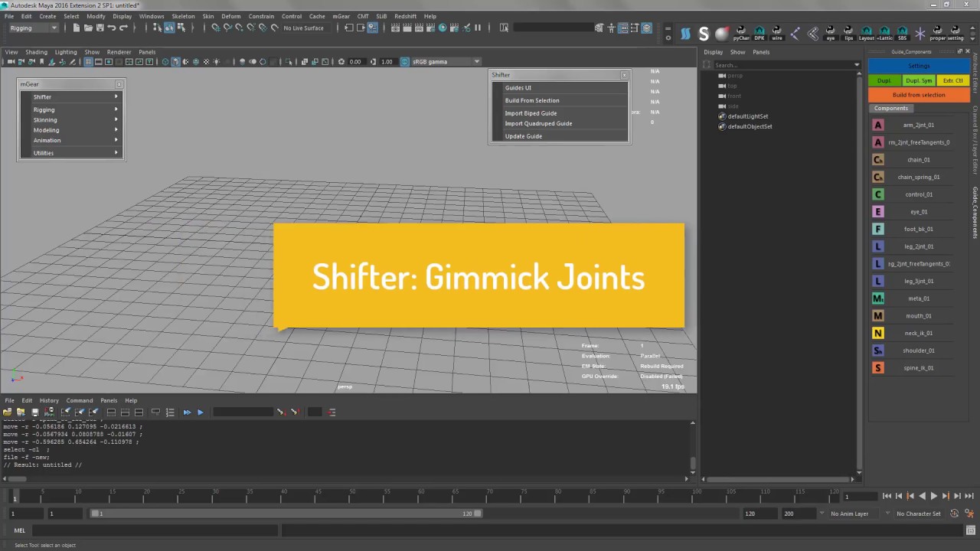
Task: Click the DPK shelf icon
Action: click(759, 33)
